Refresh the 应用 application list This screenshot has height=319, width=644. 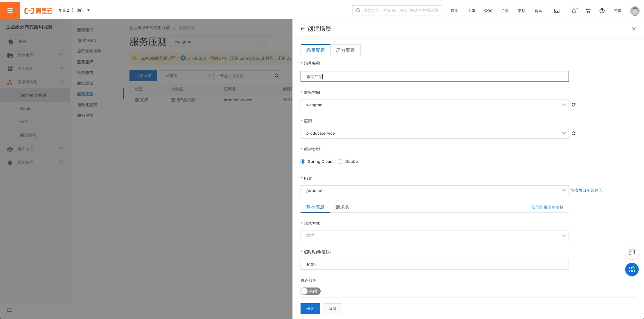coord(574,133)
